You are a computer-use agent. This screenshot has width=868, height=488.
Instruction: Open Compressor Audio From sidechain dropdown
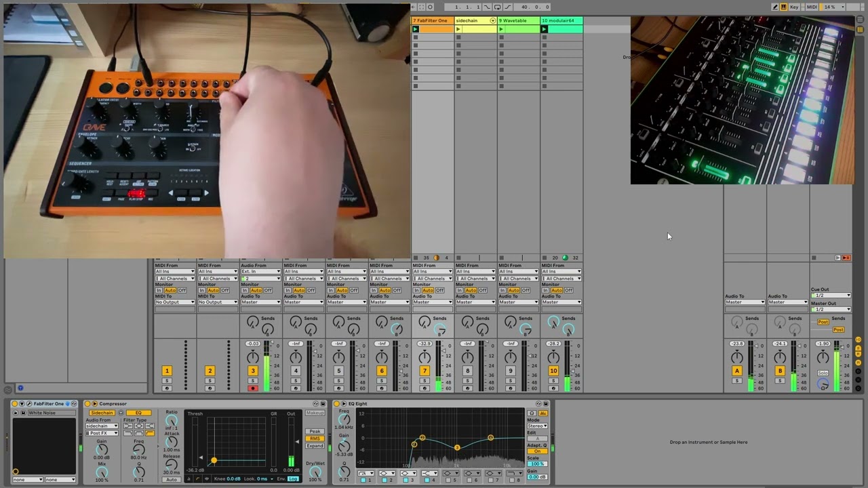pyautogui.click(x=102, y=426)
